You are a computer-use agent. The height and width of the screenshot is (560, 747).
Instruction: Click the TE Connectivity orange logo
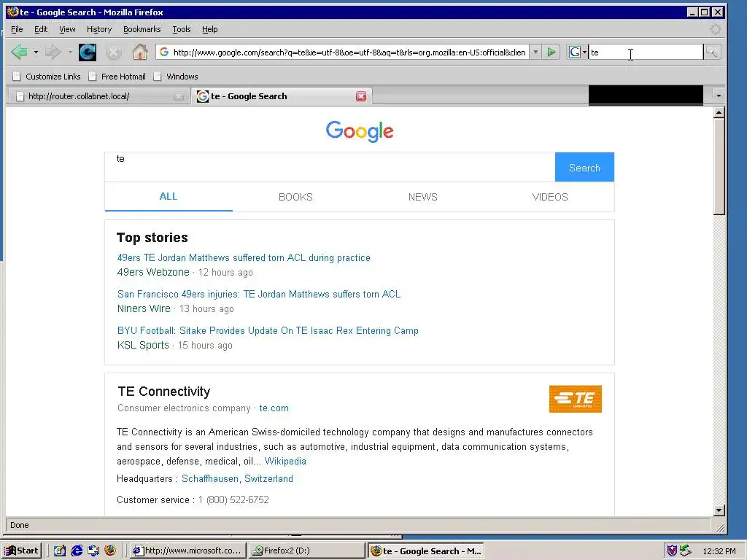point(575,399)
